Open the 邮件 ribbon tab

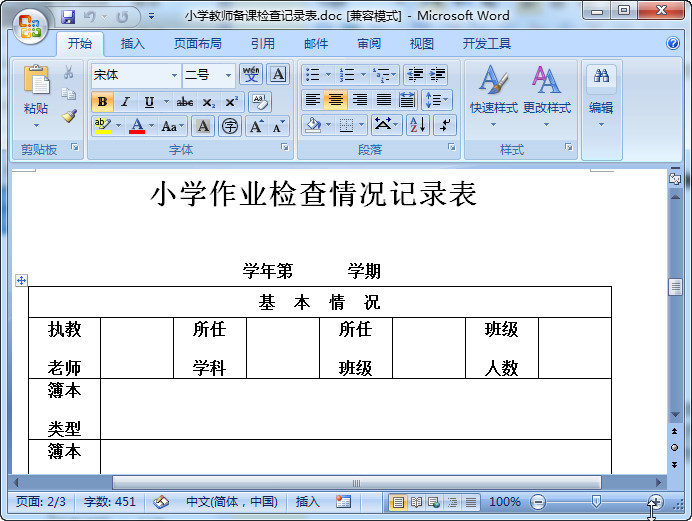tap(316, 44)
